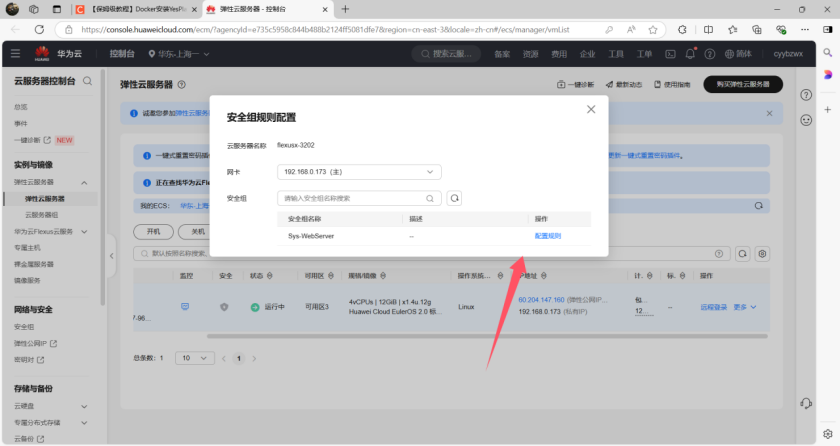Open 最新动态 link
840x446 pixels.
point(624,85)
